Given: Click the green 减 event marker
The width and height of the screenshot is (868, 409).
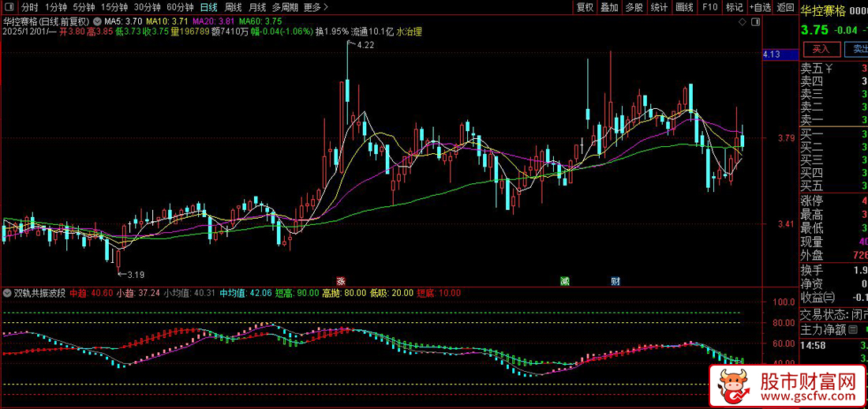Looking at the screenshot, I should [x=564, y=281].
